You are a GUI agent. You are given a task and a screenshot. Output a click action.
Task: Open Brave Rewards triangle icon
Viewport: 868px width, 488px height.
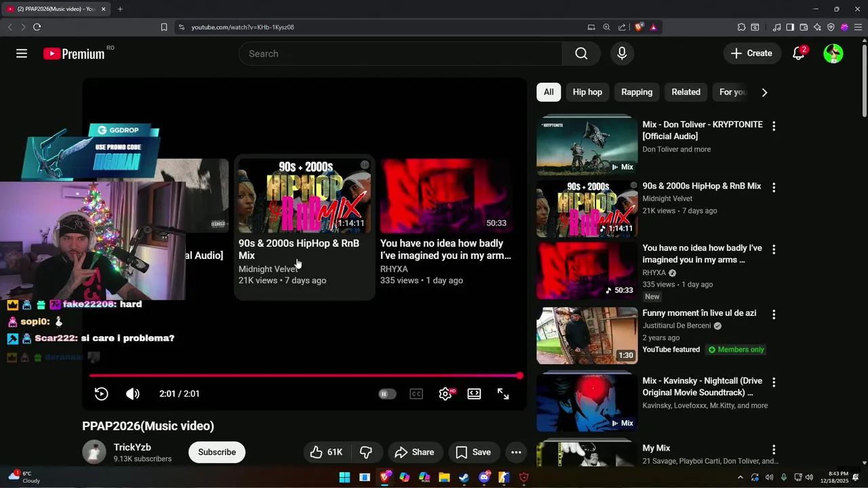pyautogui.click(x=654, y=27)
